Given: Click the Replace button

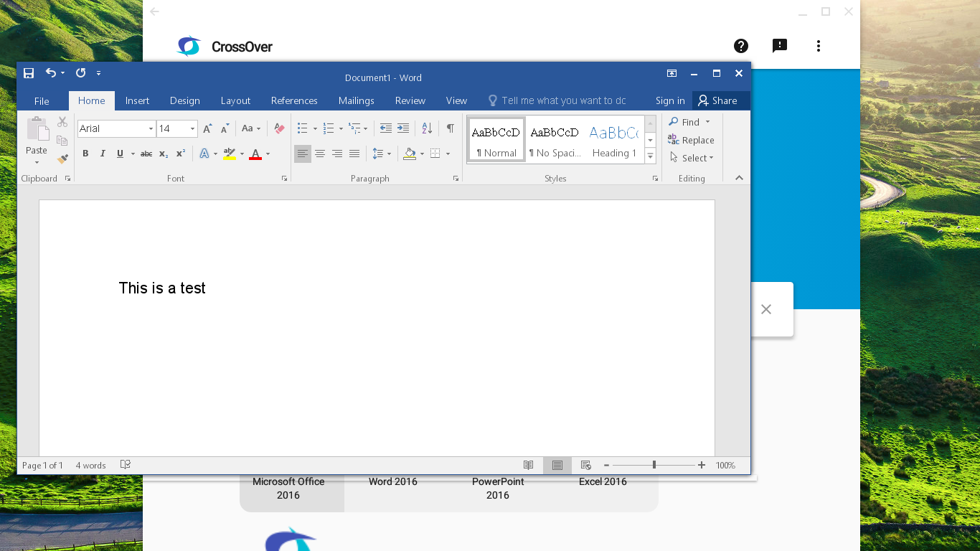Looking at the screenshot, I should click(691, 140).
